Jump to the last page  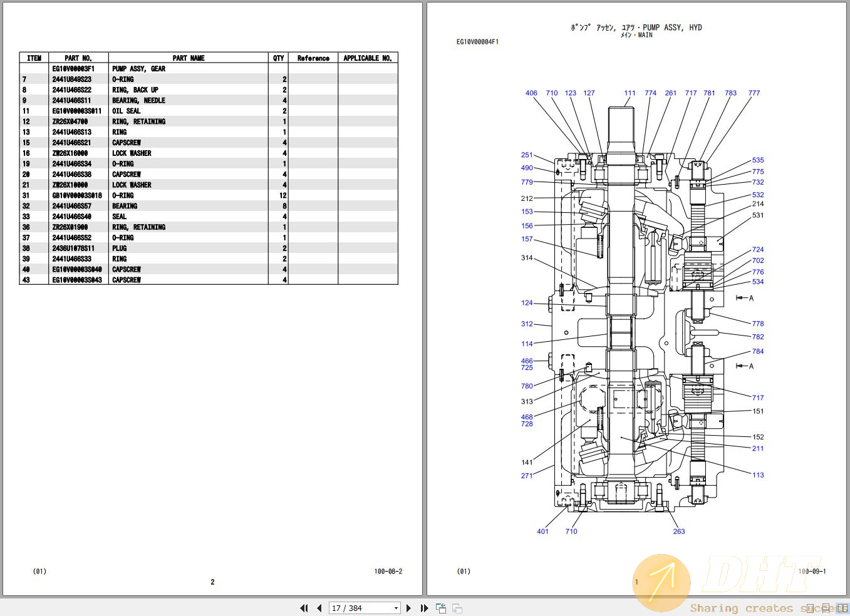click(x=424, y=608)
